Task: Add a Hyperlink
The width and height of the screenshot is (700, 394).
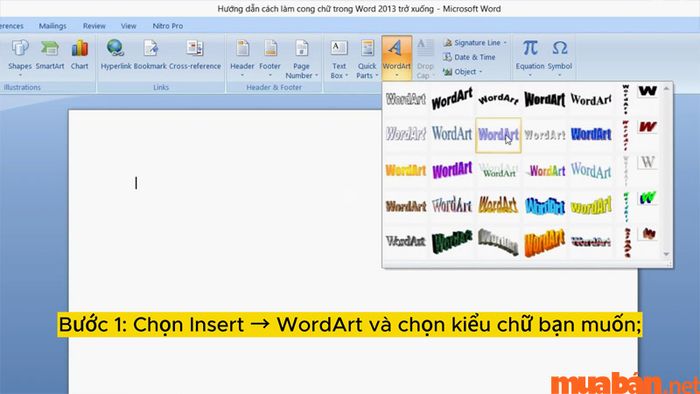Action: [x=116, y=55]
